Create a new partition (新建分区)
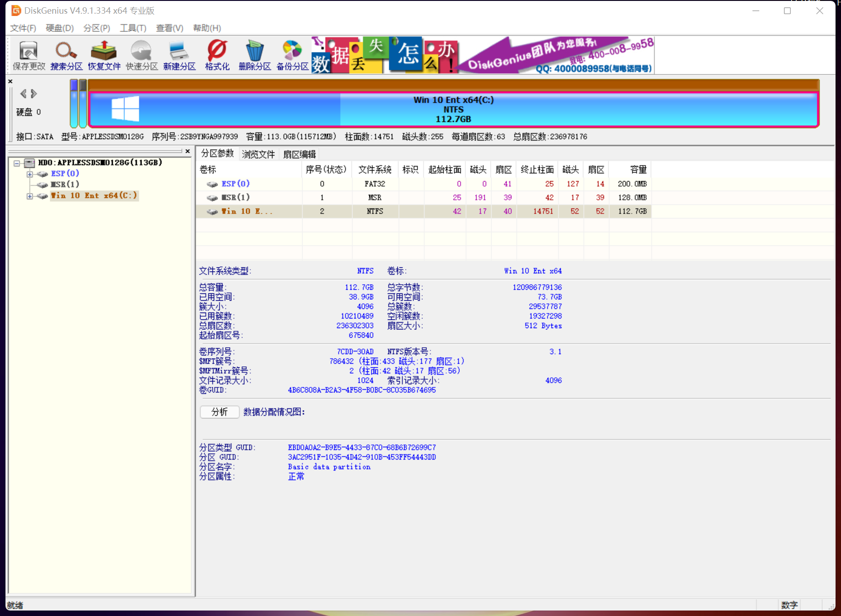The height and width of the screenshot is (616, 841). (179, 56)
